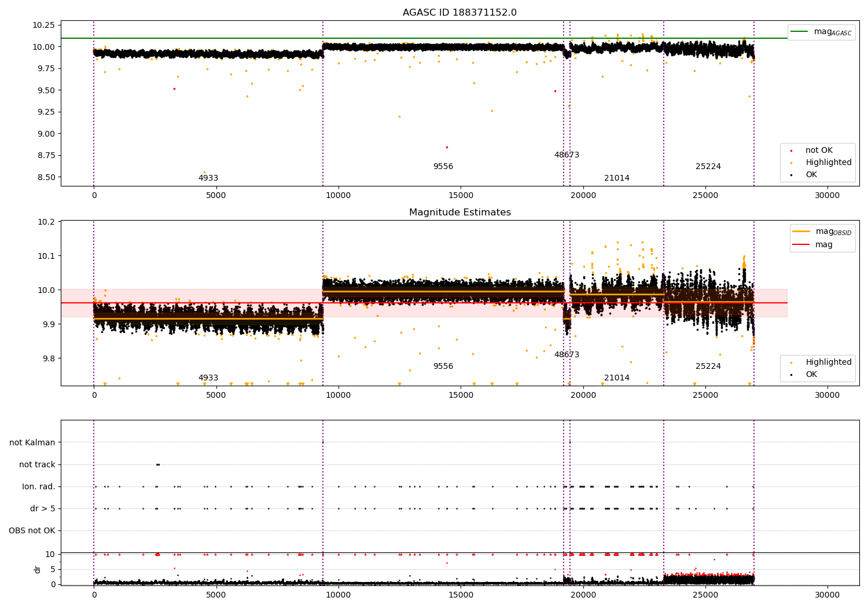Viewport: 868px width, 608px height.
Task: Click the green line swatch in the mag AGASC legend
Action: tap(799, 32)
